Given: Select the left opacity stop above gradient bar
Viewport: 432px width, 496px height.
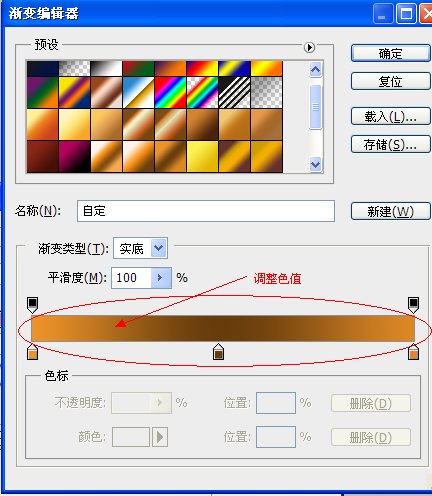Looking at the screenshot, I should [32, 305].
